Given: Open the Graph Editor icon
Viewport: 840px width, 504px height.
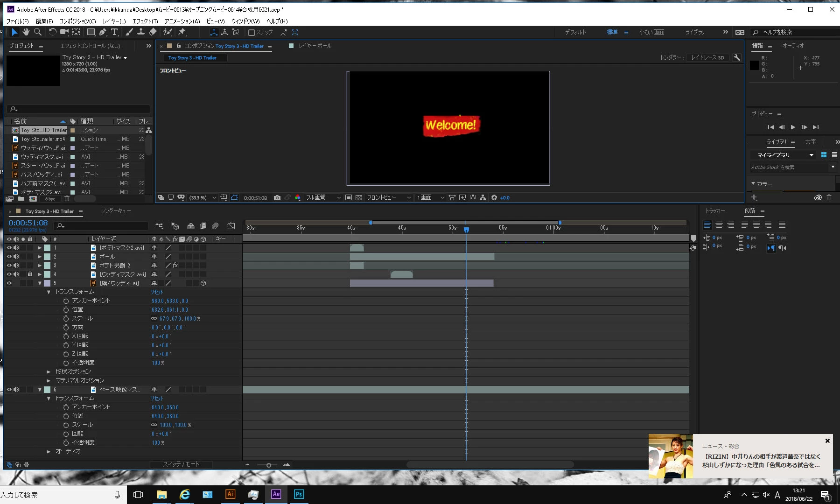Looking at the screenshot, I should (x=231, y=226).
